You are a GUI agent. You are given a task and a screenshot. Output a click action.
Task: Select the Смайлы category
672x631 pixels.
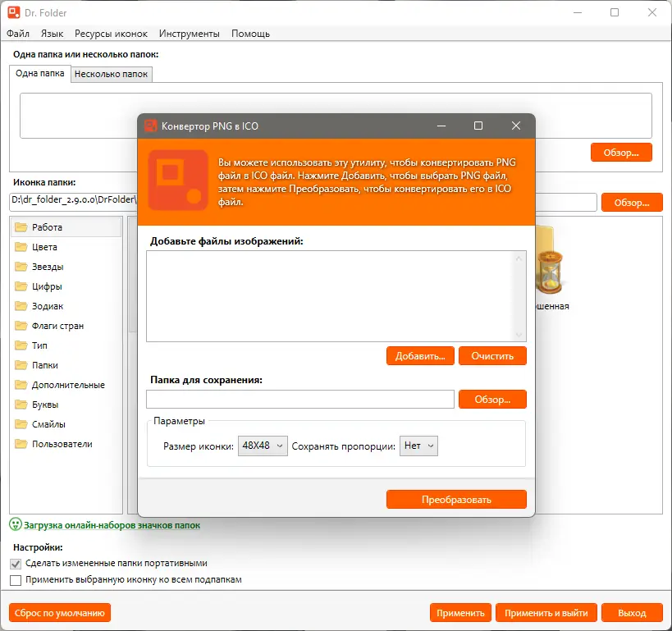click(x=66, y=424)
